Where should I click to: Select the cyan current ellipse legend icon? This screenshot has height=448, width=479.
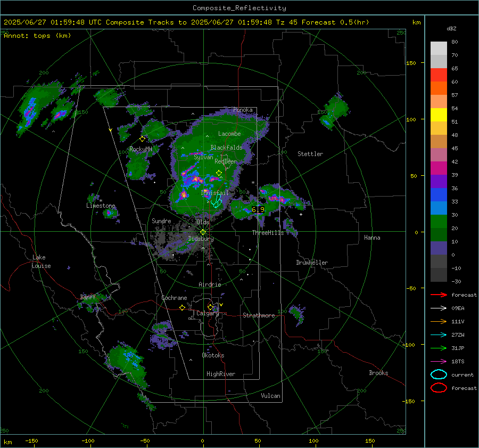[x=439, y=374]
